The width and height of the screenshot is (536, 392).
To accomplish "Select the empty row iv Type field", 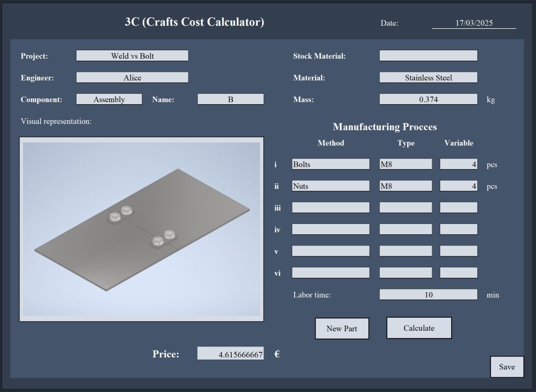I will pos(406,229).
